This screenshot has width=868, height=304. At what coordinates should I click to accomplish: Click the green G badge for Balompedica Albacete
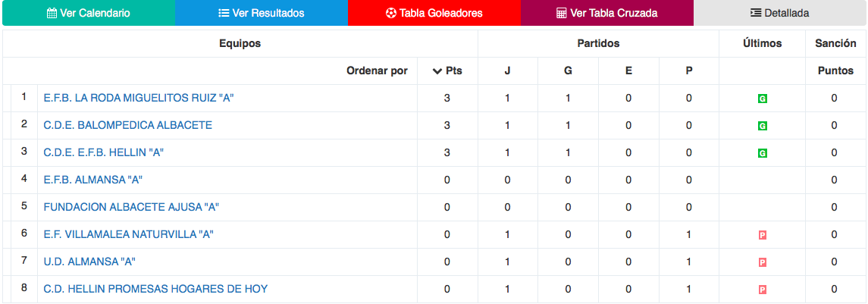click(762, 126)
